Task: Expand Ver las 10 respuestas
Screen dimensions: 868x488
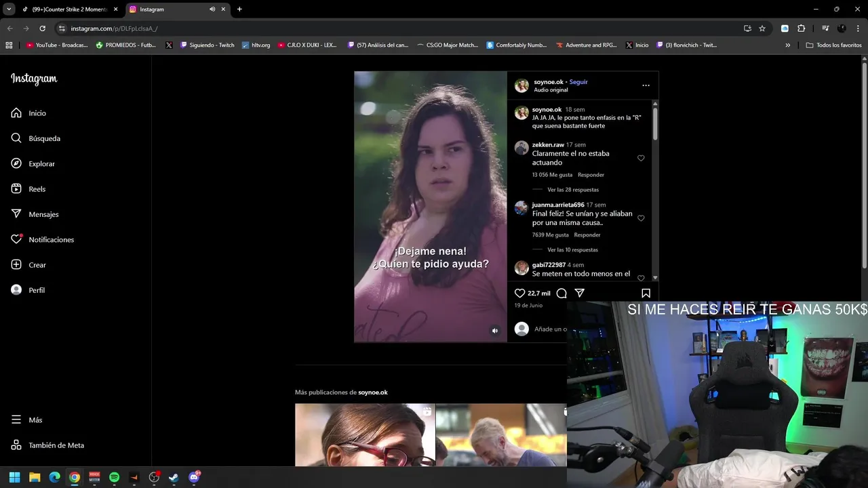Action: (x=572, y=250)
